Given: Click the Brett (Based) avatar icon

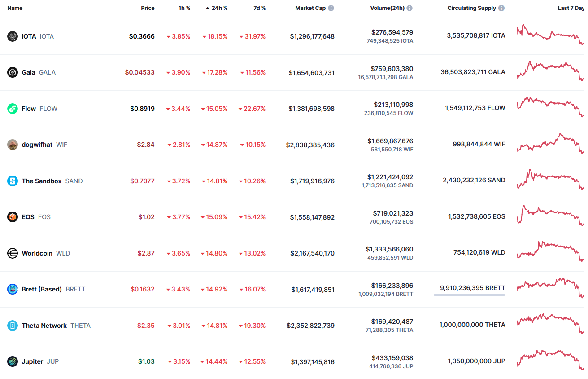Looking at the screenshot, I should click(13, 289).
